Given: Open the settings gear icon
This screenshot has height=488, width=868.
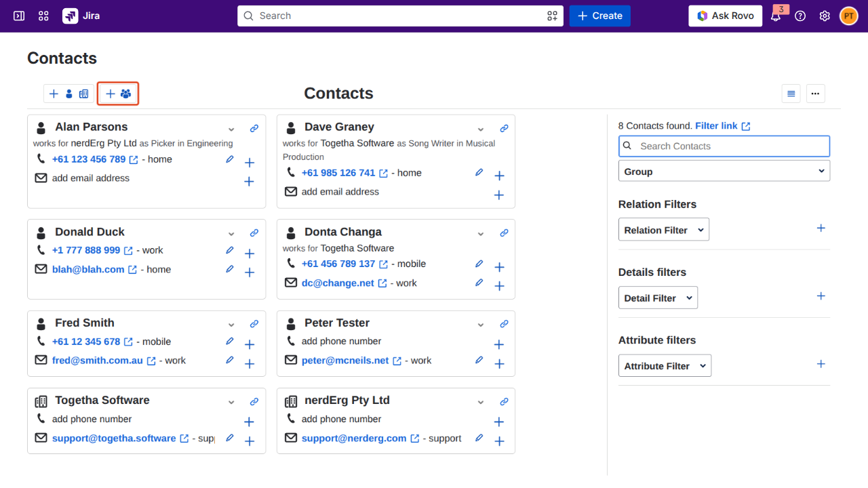Looking at the screenshot, I should coord(825,16).
